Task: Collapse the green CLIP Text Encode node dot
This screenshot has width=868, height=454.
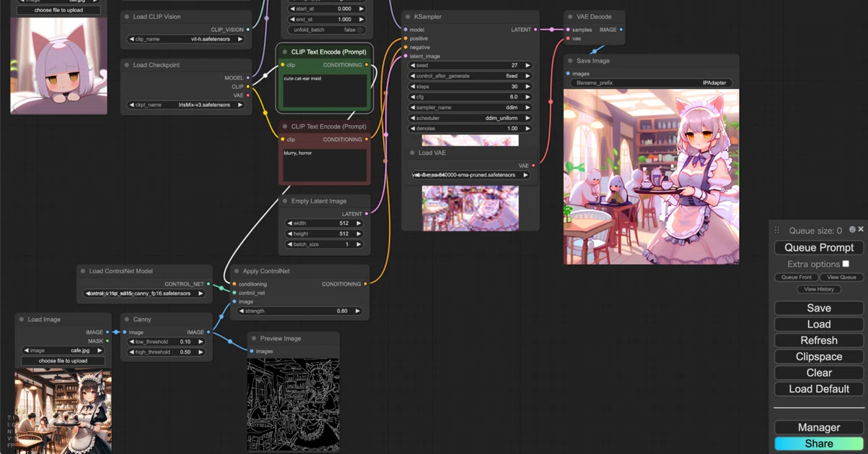Action: coord(284,52)
